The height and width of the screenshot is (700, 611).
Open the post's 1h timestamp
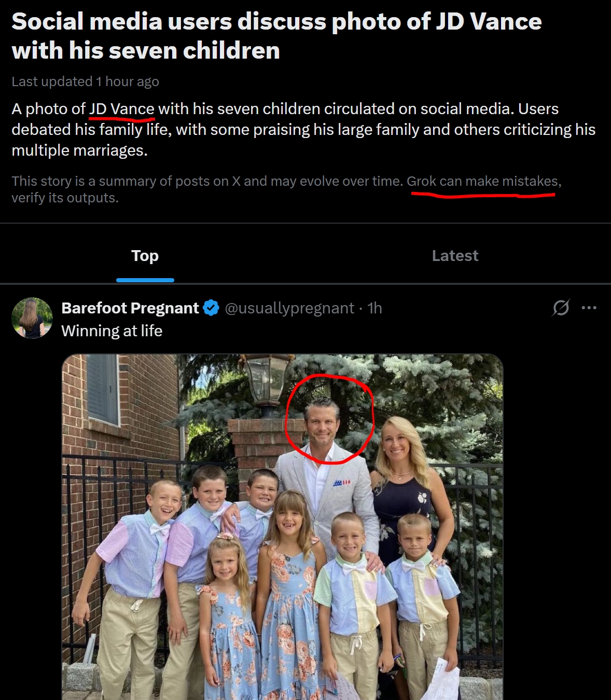[x=374, y=308]
